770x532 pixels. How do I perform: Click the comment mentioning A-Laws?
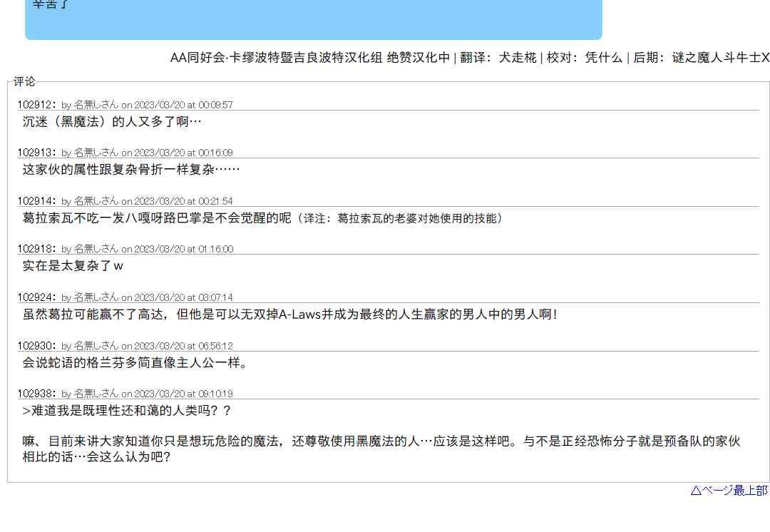point(289,314)
